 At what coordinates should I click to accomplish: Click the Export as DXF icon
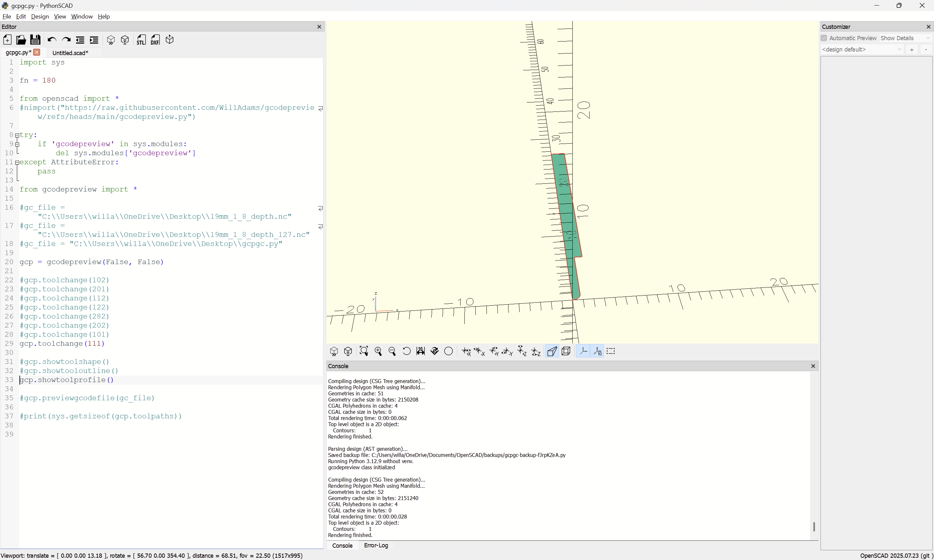pos(155,40)
